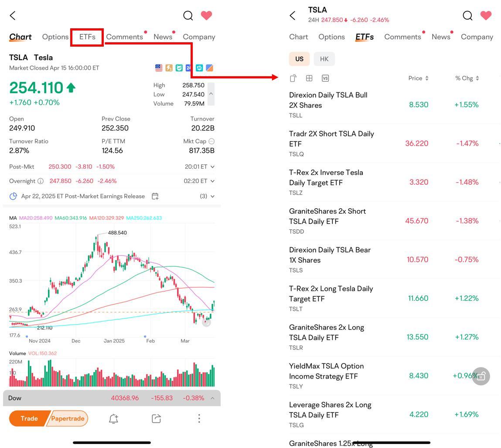Tap MA20:258.490 indicator label
Viewport: 501px width, 448px height.
pos(36,218)
